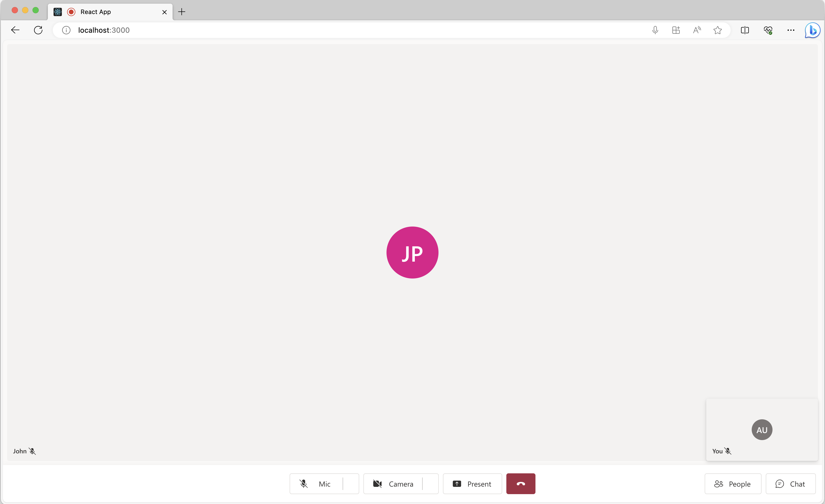This screenshot has width=825, height=504.
Task: Open the People panel
Action: pyautogui.click(x=733, y=483)
